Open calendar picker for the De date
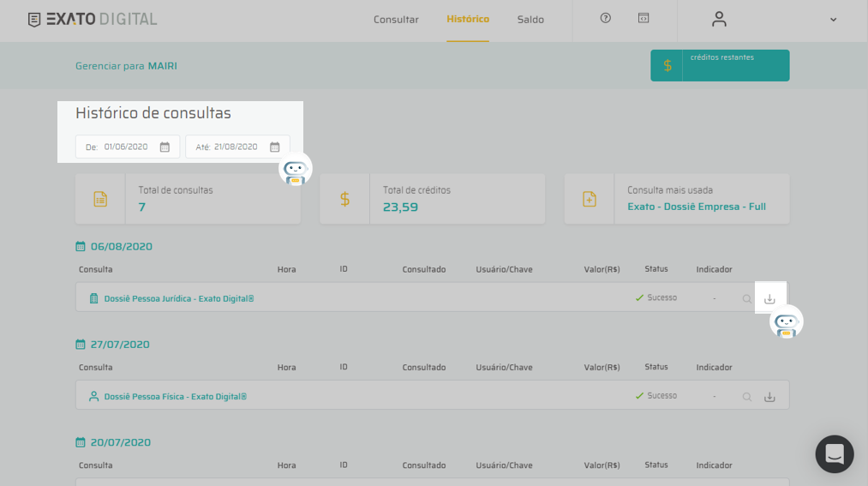Image resolution: width=868 pixels, height=486 pixels. pyautogui.click(x=165, y=147)
